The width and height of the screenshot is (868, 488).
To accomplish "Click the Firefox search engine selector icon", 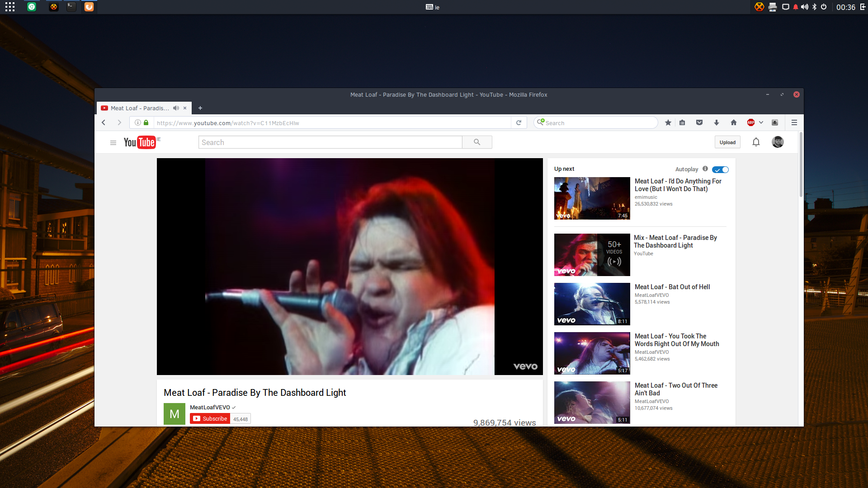I will point(540,122).
